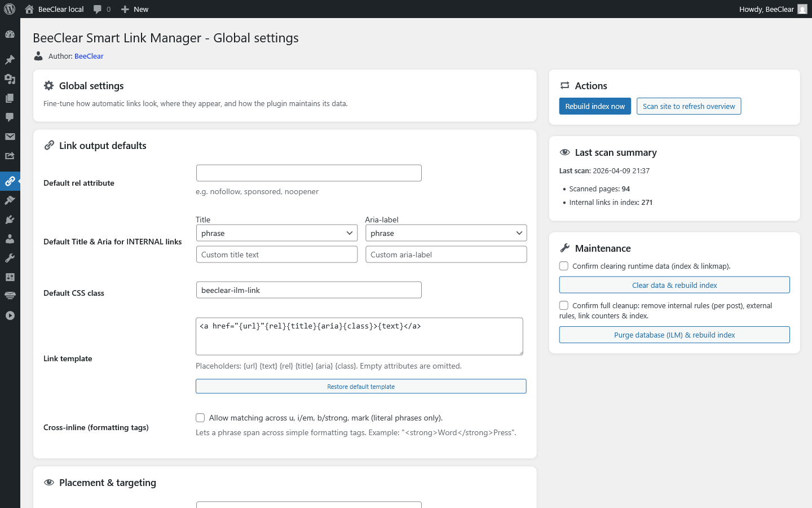Viewport: 812px width, 508px height.
Task: Click the 'Cross-inline (formatting tags)' label
Action: (x=96, y=427)
